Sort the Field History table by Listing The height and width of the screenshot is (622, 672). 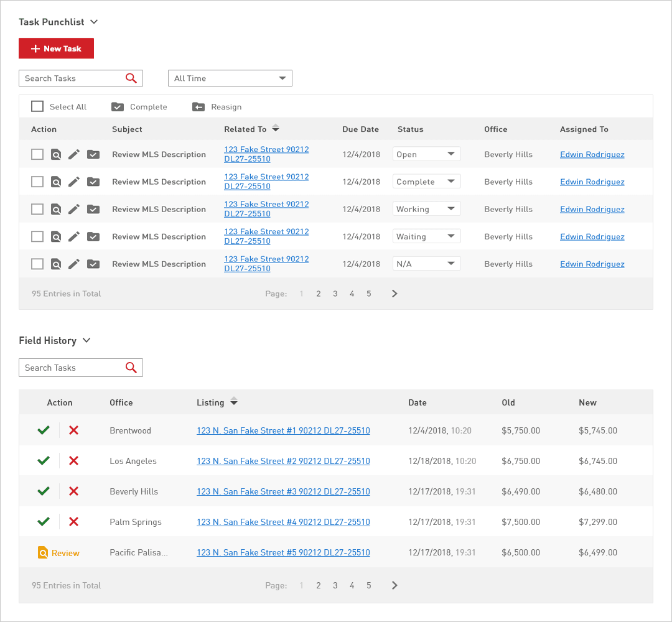(x=234, y=402)
